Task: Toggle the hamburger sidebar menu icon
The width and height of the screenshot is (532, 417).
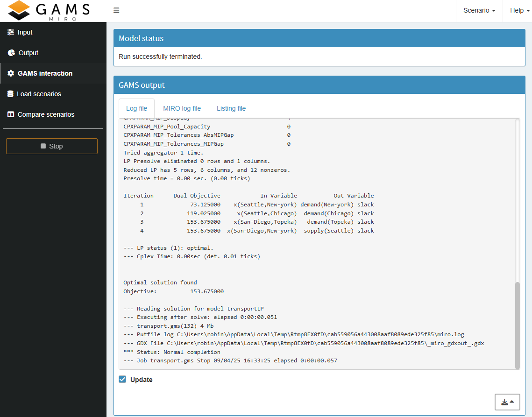Action: pos(116,10)
